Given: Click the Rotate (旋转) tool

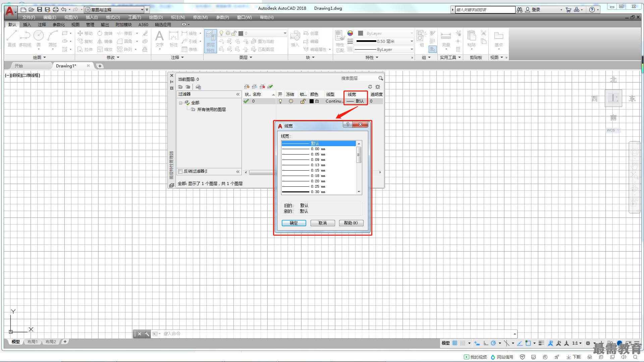Looking at the screenshot, I should (105, 33).
